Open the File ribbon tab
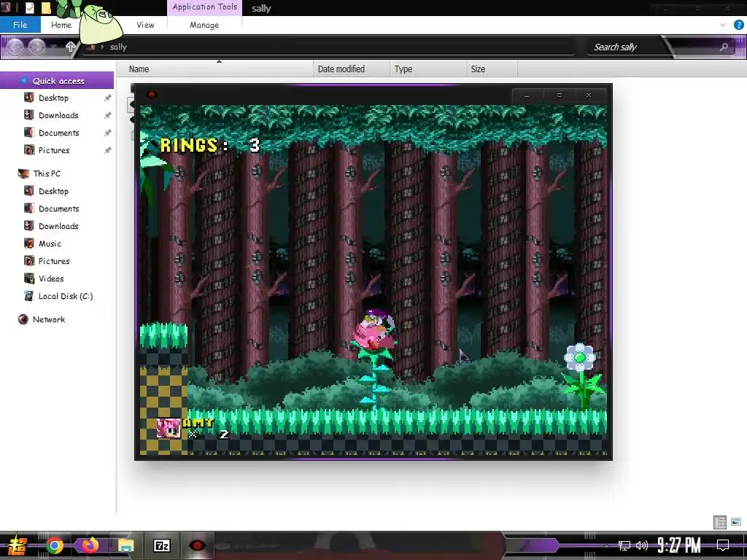 pyautogui.click(x=20, y=25)
